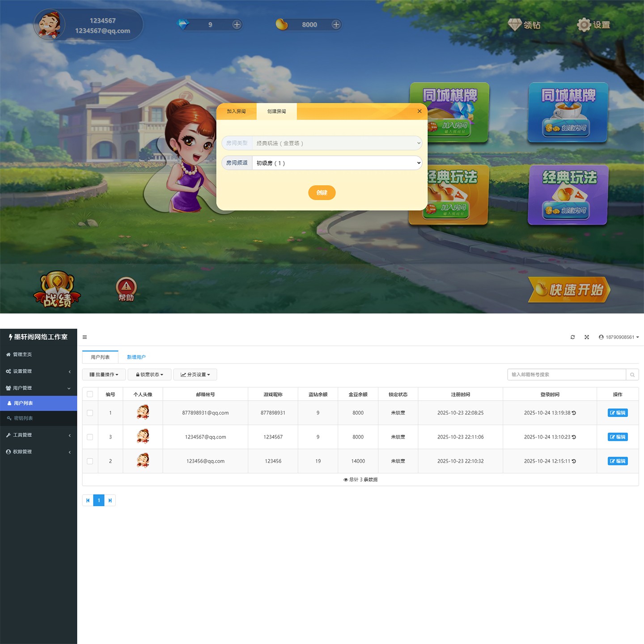Open the 战绩 trophy icon
Viewport: 644px width, 644px height.
[57, 289]
